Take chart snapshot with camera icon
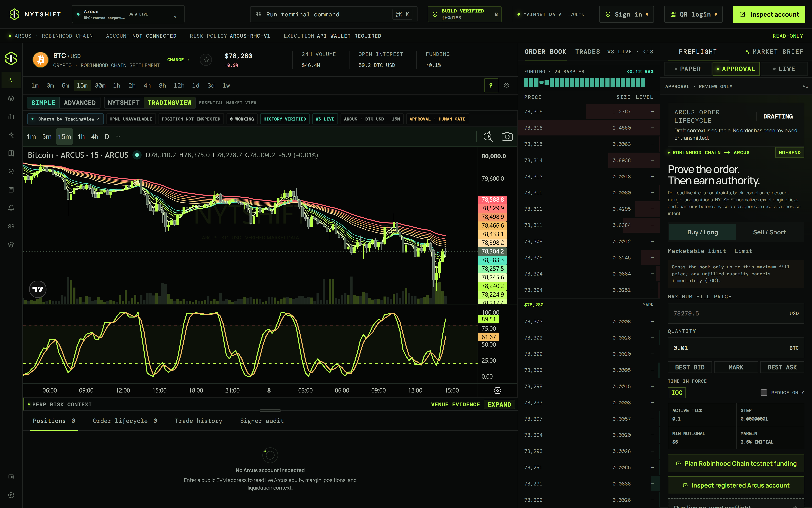 507,136
